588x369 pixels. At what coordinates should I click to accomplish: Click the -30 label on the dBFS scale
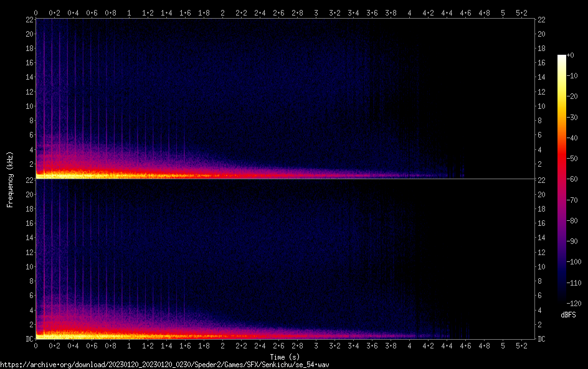point(574,117)
